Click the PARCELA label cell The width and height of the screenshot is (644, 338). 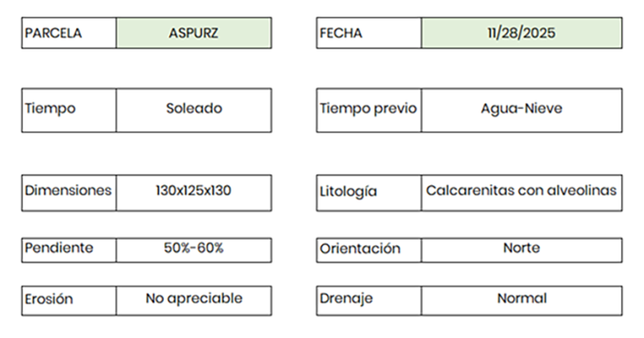(x=69, y=34)
